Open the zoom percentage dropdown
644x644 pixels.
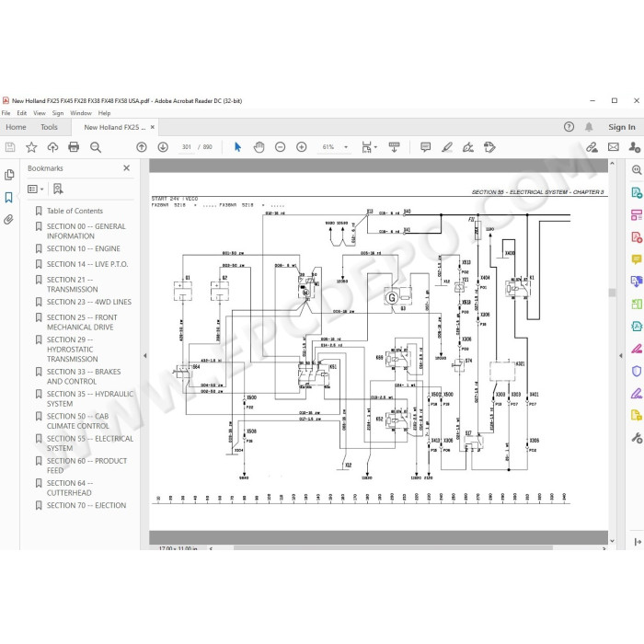pos(346,147)
